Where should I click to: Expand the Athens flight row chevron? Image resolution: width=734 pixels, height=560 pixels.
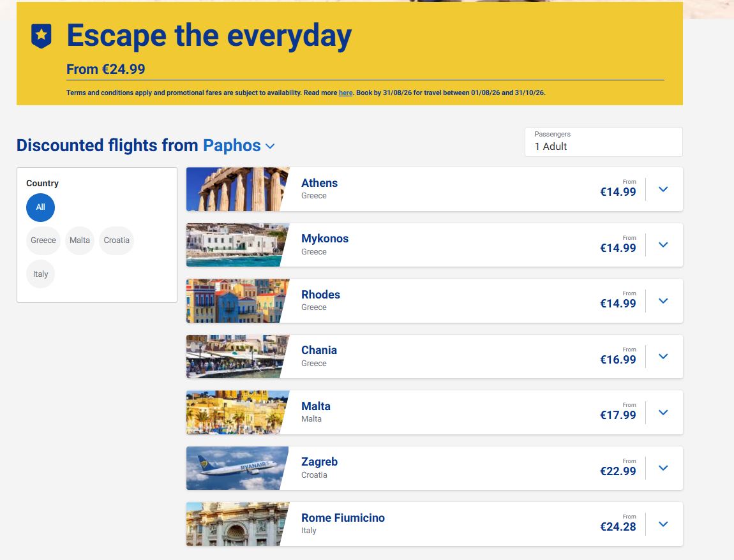click(x=663, y=189)
